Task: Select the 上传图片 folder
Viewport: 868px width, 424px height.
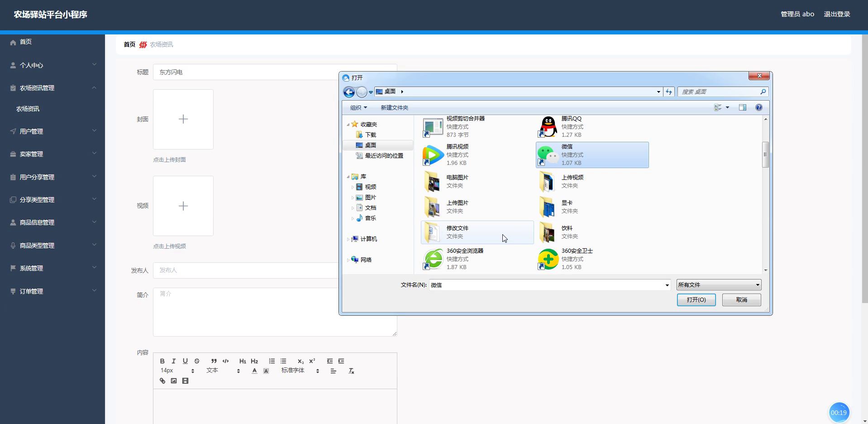Action: [477, 207]
